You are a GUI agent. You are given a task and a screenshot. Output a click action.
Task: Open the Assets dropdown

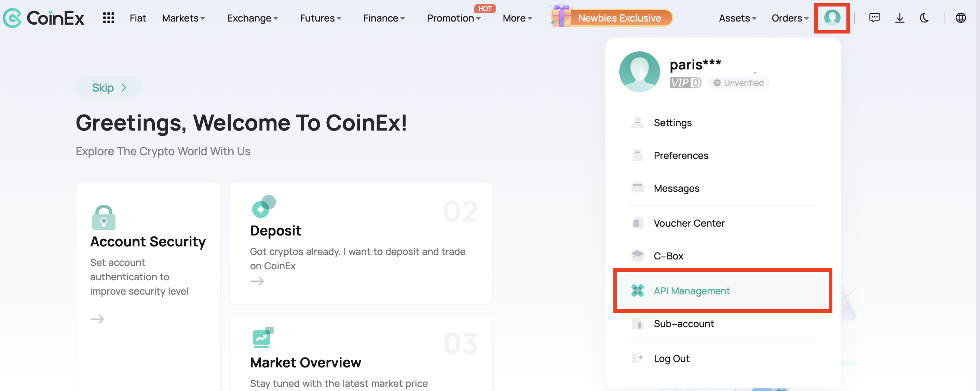737,18
